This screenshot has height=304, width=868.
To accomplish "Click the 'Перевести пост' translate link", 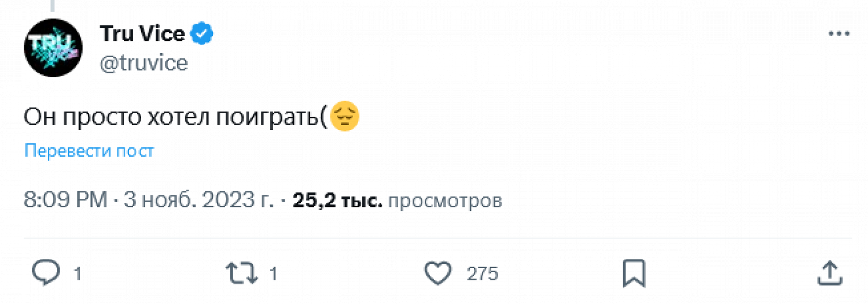I will click(x=89, y=151).
